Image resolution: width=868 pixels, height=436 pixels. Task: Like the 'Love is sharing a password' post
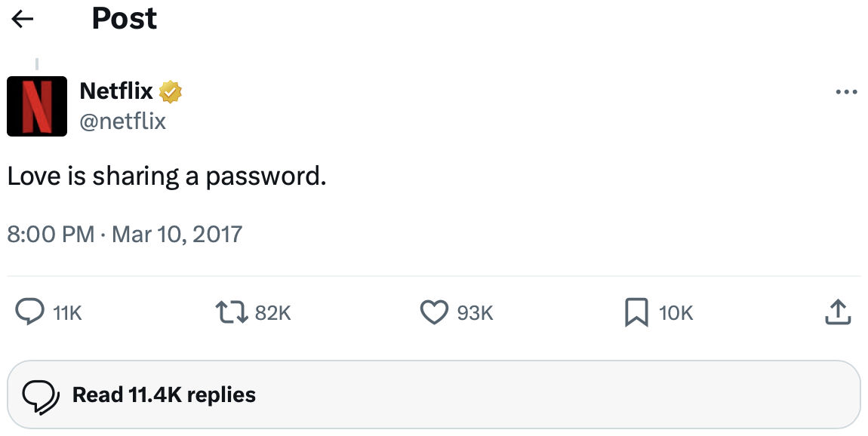click(433, 312)
